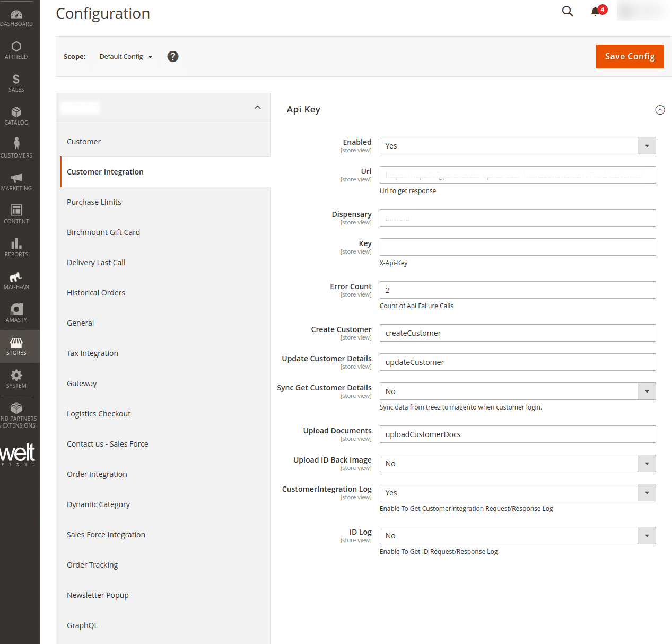
Task: Select the Sales Force Integration tab
Action: coord(163,535)
